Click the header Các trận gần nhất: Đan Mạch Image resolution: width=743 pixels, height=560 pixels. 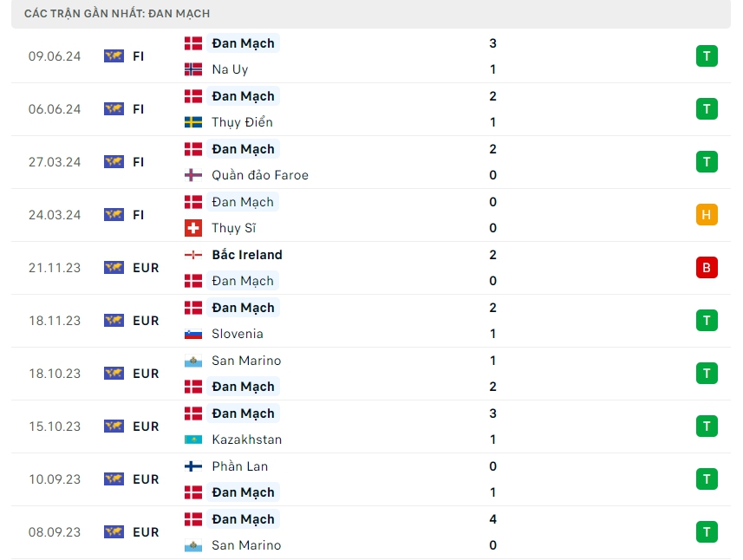(x=118, y=14)
